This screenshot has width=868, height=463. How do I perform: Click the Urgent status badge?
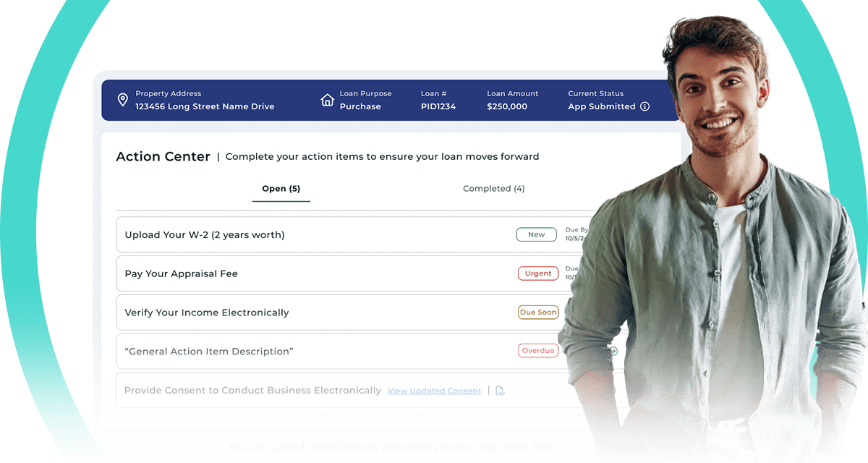[538, 273]
